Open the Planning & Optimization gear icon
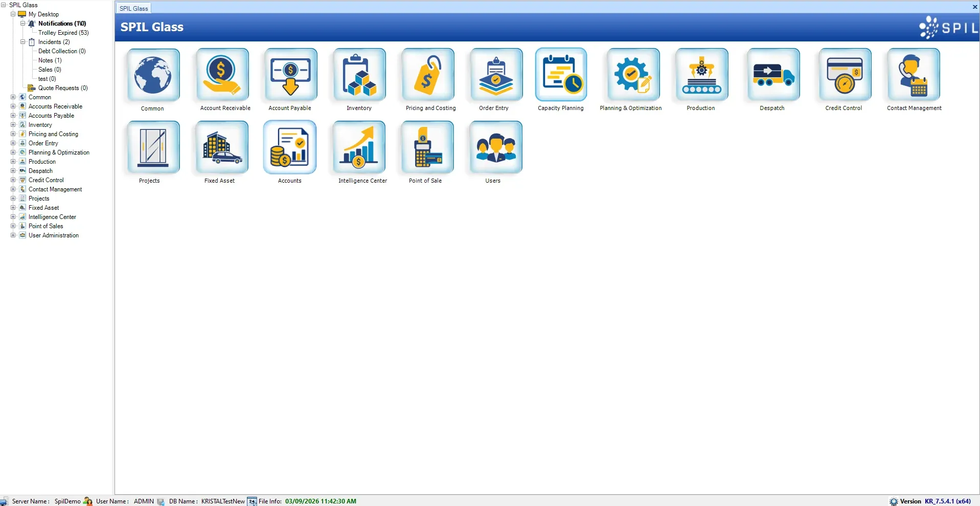Screen dimensions: 980x506 633,75
